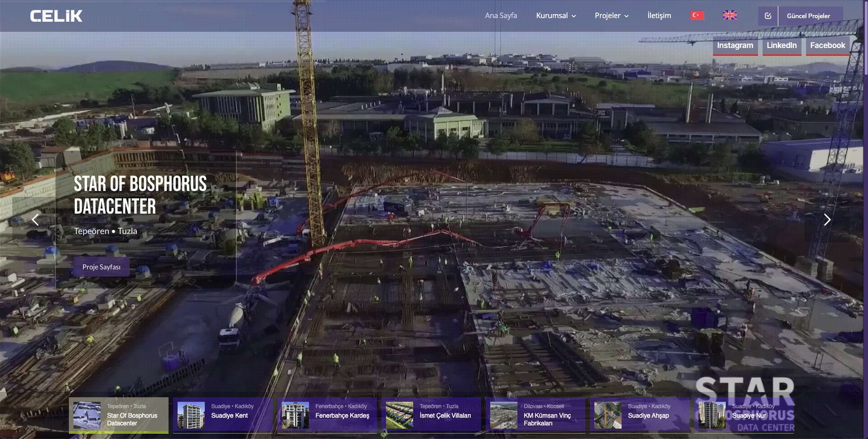This screenshot has height=439, width=868.
Task: Open the Instagram link
Action: (735, 46)
